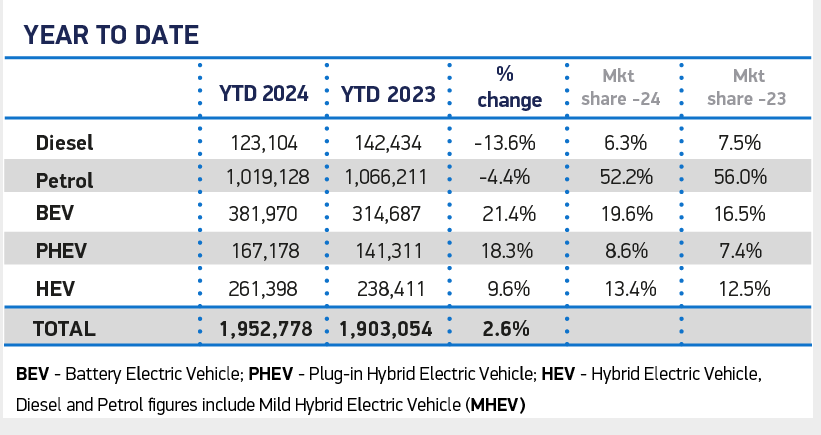
Task: Click Petrol market share 52.2%
Action: point(626,177)
